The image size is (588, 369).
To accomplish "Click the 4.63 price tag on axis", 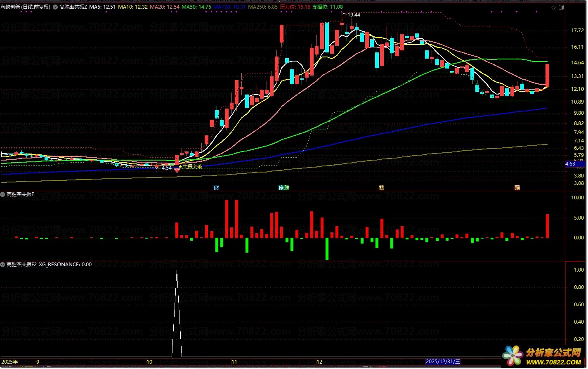I will [570, 164].
